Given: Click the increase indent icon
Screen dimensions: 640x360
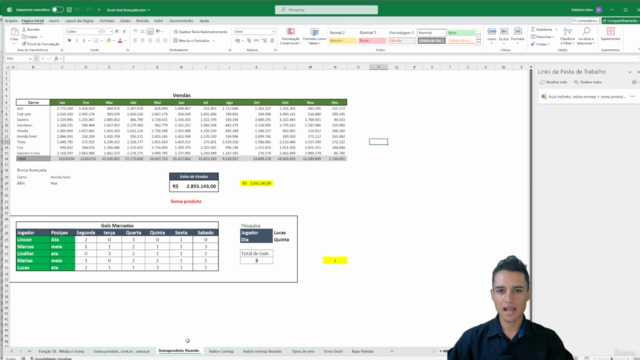Looking at the screenshot, I should [x=165, y=40].
